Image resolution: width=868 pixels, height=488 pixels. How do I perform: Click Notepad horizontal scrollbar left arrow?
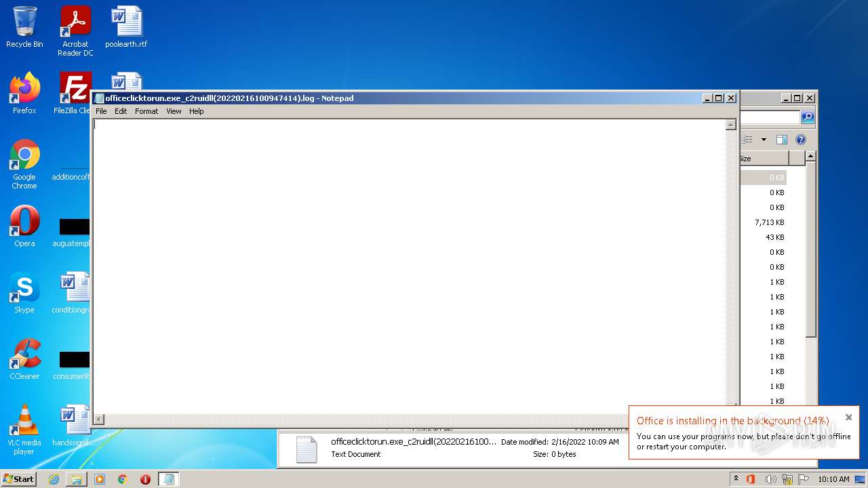coord(99,420)
